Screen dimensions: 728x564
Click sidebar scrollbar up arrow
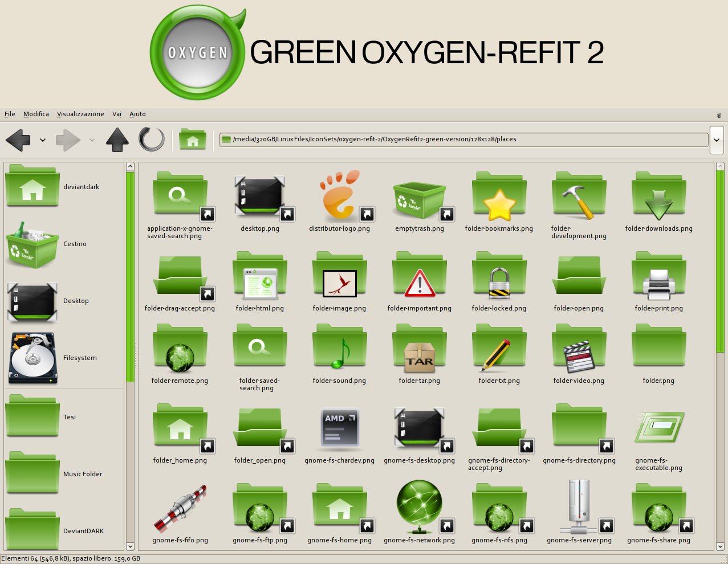click(130, 166)
